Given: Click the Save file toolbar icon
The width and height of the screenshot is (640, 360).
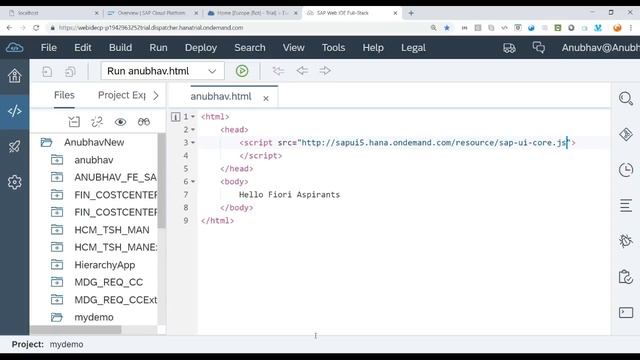Looking at the screenshot, I should [47, 71].
